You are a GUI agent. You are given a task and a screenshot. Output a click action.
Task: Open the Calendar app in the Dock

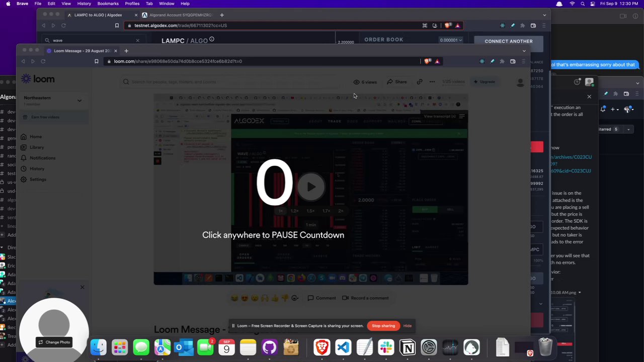[x=227, y=347]
